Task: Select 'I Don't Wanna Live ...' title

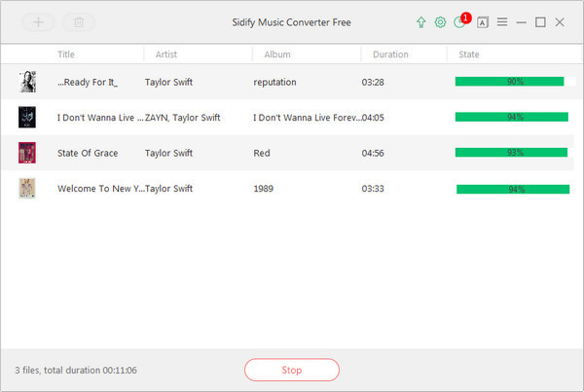Action: pos(100,118)
